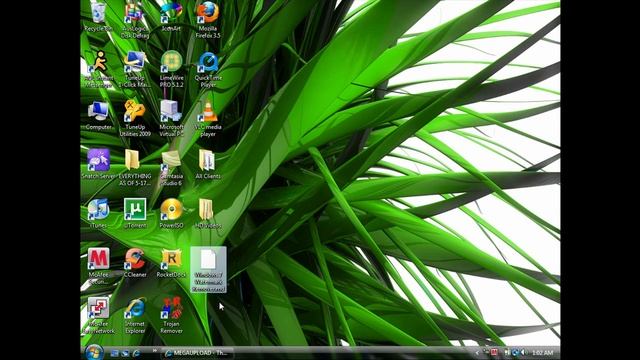Click Switch between windows in Quick Launch
Screen dimensions: 640x360
[125, 353]
